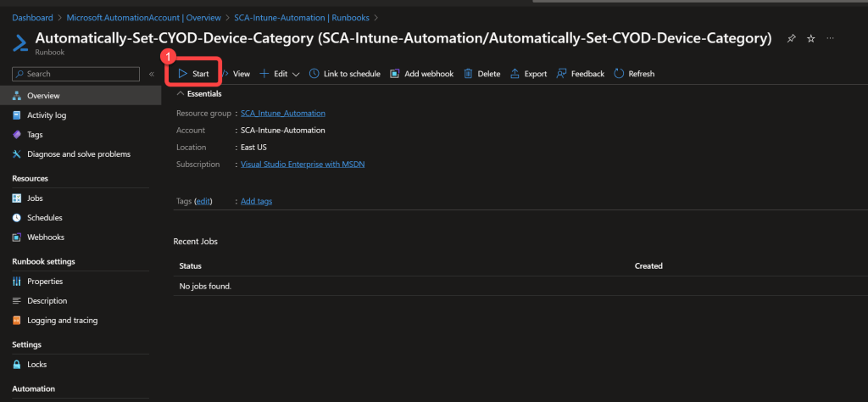868x402 pixels.
Task: Open Activity log in sidebar
Action: click(47, 115)
